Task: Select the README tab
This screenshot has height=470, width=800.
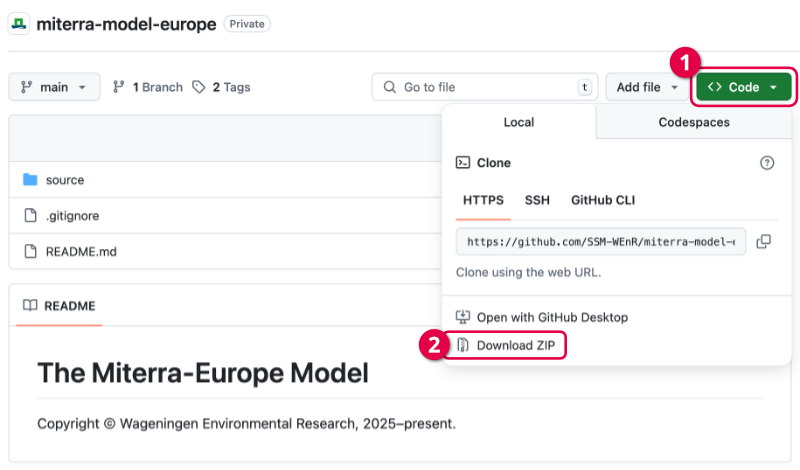Action: point(59,306)
